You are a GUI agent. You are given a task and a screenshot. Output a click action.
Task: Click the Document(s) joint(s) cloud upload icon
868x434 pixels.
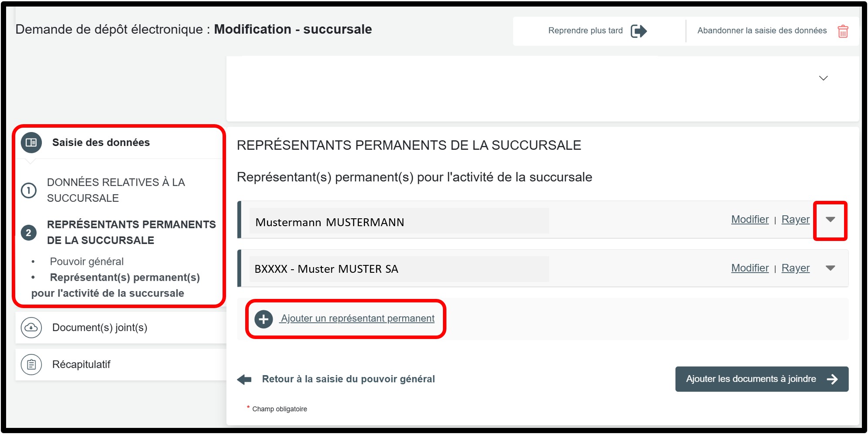(x=31, y=327)
